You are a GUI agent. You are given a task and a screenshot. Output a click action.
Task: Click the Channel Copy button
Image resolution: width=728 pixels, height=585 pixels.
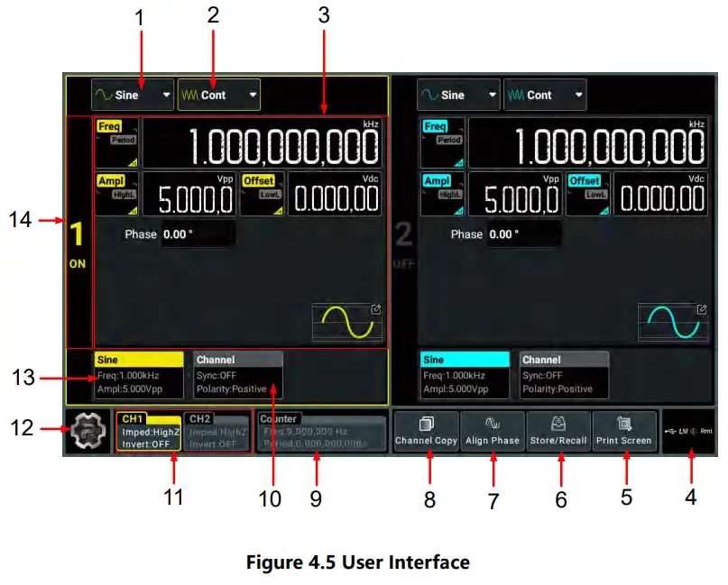[x=426, y=432]
